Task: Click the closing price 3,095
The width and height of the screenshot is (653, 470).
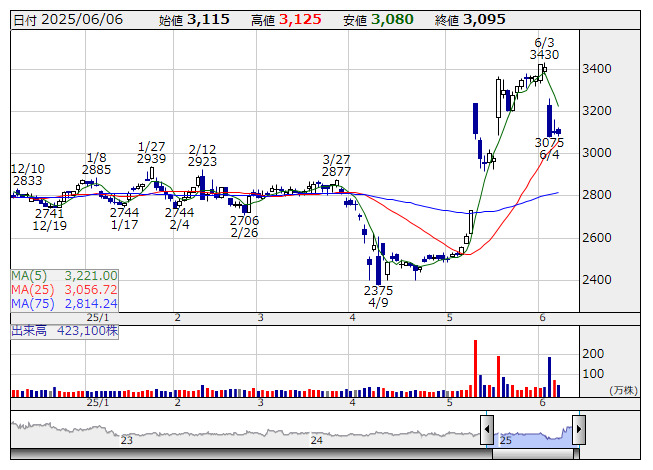Action: click(484, 20)
